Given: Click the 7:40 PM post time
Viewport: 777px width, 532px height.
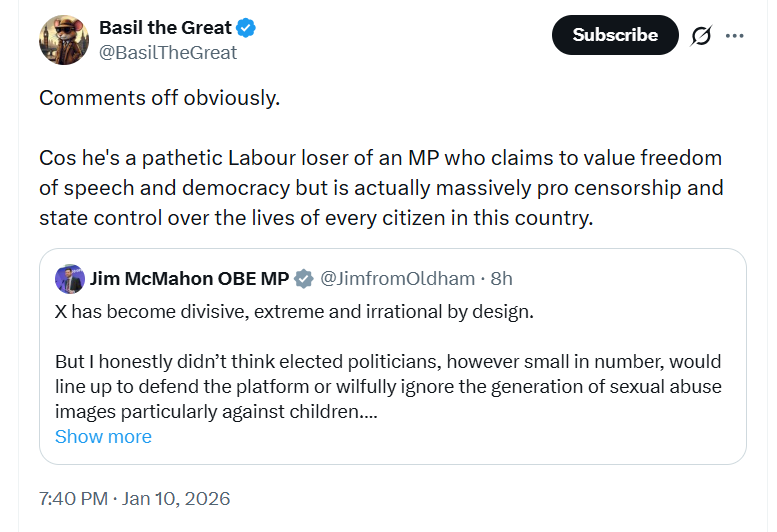Looking at the screenshot, I should 74,498.
